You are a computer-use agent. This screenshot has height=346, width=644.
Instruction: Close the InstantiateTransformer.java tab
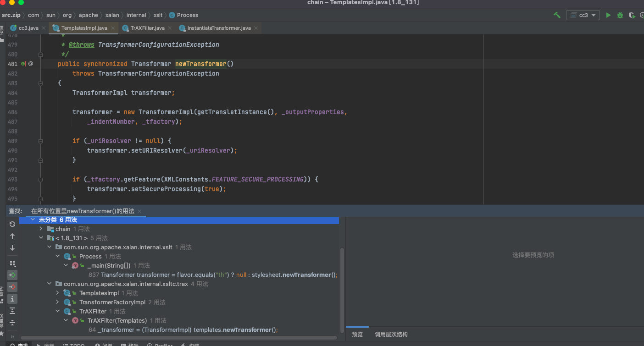point(255,28)
